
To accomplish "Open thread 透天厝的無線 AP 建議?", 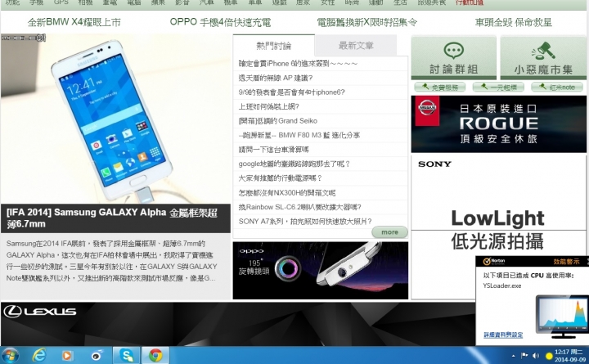I will tap(276, 78).
